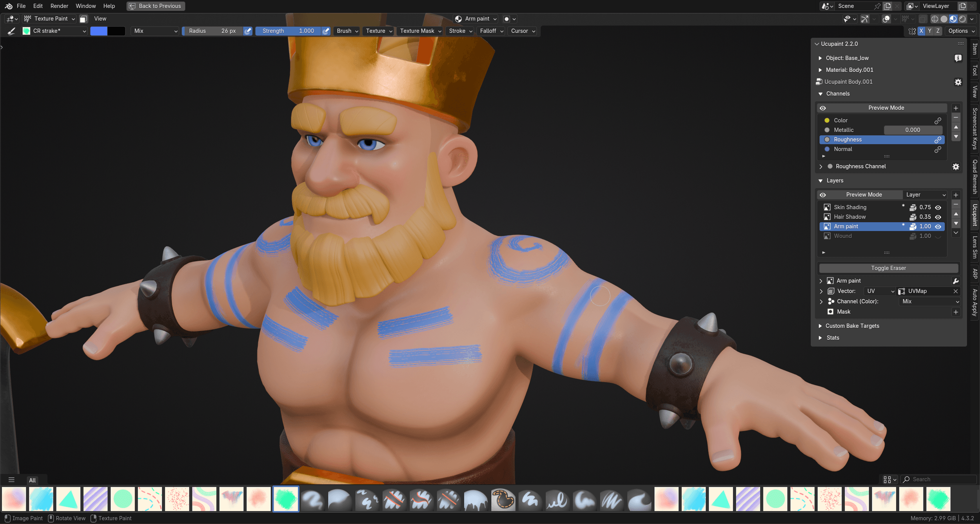This screenshot has width=980, height=524.
Task: Add a mask with the plus icon
Action: pos(955,312)
